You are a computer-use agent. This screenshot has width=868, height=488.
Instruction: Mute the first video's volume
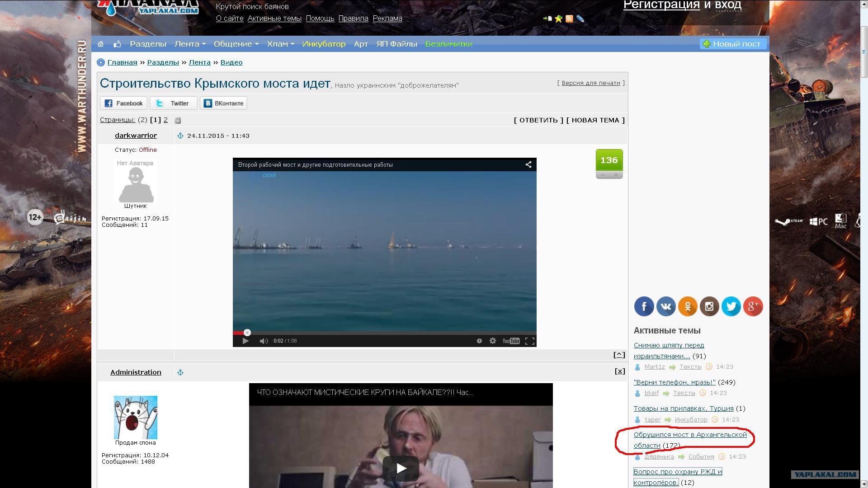264,341
